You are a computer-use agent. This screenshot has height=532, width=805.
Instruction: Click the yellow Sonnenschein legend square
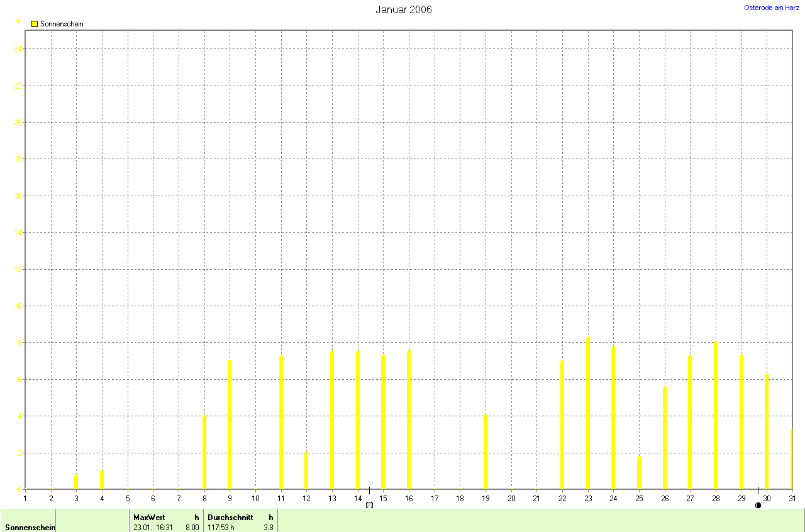tap(35, 24)
